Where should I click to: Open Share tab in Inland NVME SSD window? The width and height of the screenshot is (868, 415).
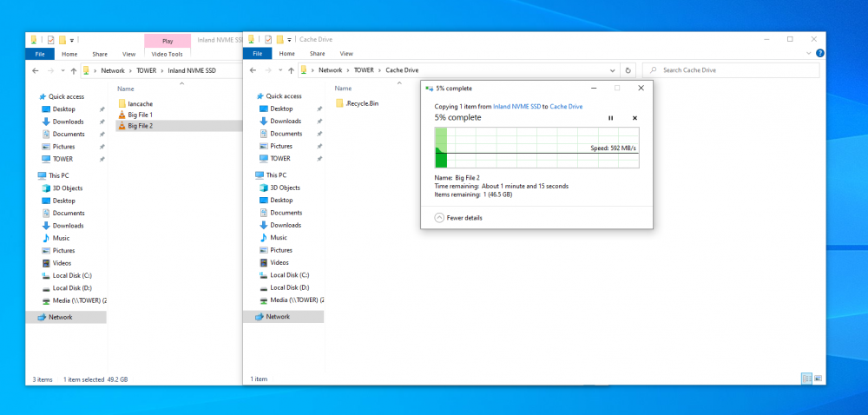tap(100, 54)
